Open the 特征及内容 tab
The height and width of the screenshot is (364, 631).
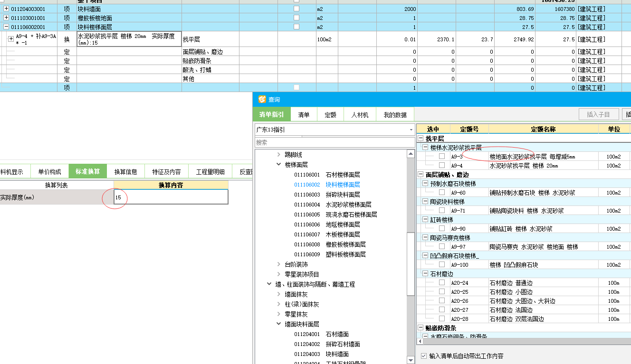pos(166,171)
